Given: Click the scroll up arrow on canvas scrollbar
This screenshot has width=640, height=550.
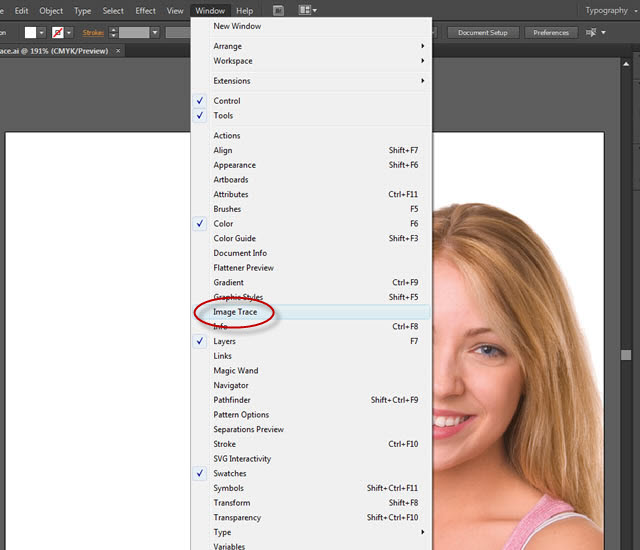Looking at the screenshot, I should pos(626,64).
